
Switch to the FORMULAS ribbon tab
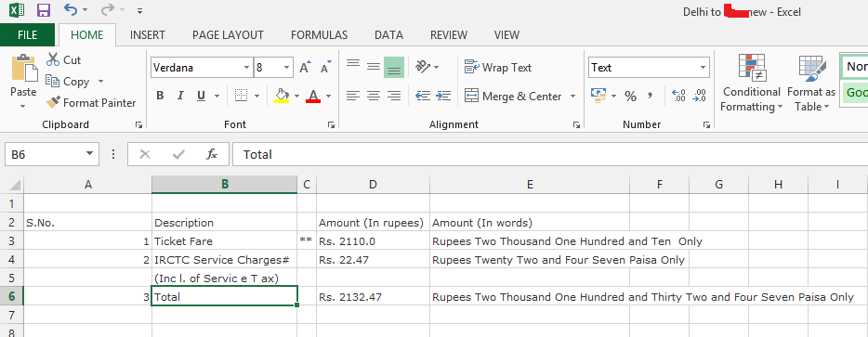[319, 35]
